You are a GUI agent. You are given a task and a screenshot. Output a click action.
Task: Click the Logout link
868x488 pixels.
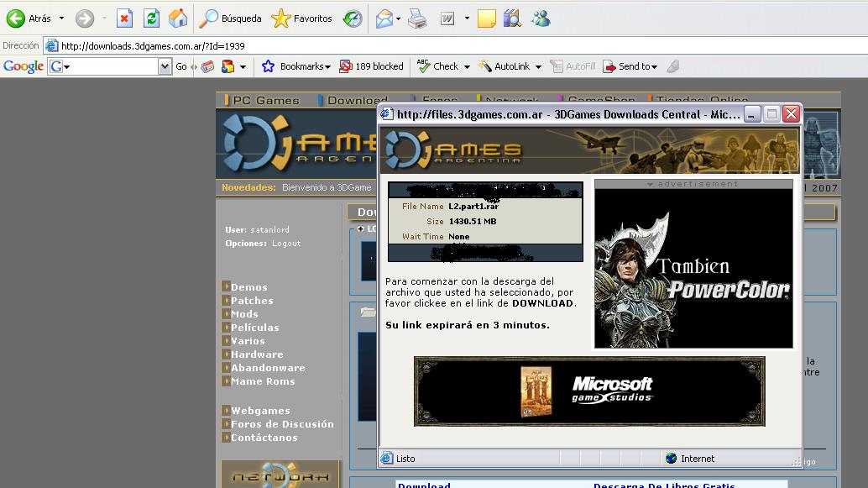pyautogui.click(x=286, y=244)
